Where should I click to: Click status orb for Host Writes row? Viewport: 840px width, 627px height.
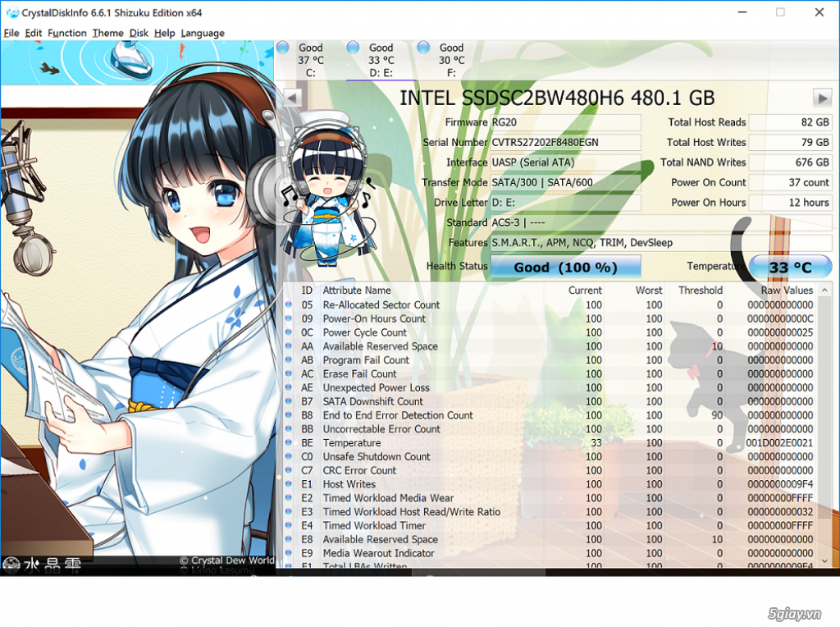[x=289, y=484]
